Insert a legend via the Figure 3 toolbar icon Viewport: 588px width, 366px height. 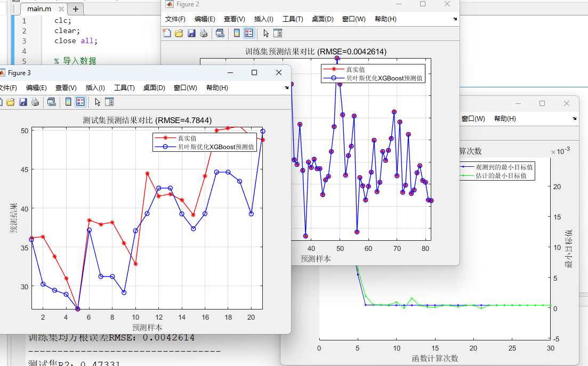(x=80, y=101)
